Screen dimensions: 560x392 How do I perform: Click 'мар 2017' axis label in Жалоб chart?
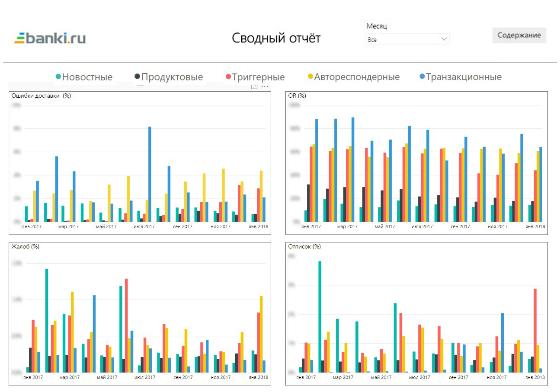(x=70, y=377)
